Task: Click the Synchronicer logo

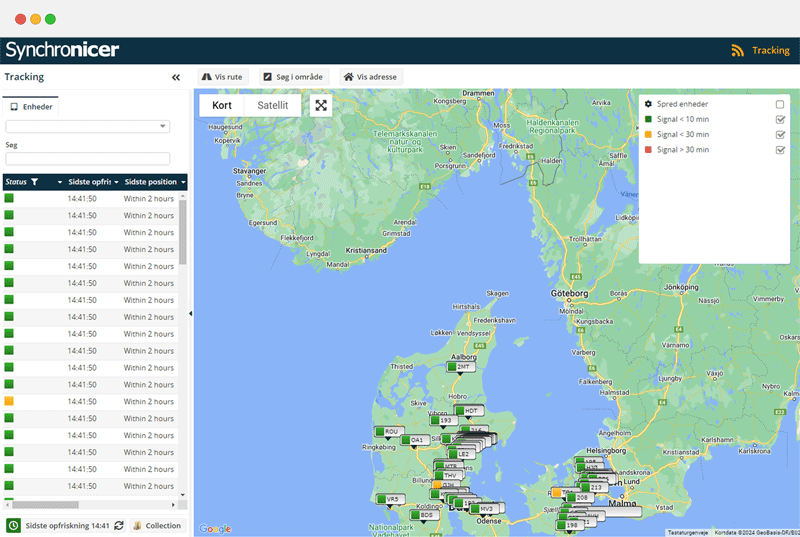Action: (x=62, y=50)
